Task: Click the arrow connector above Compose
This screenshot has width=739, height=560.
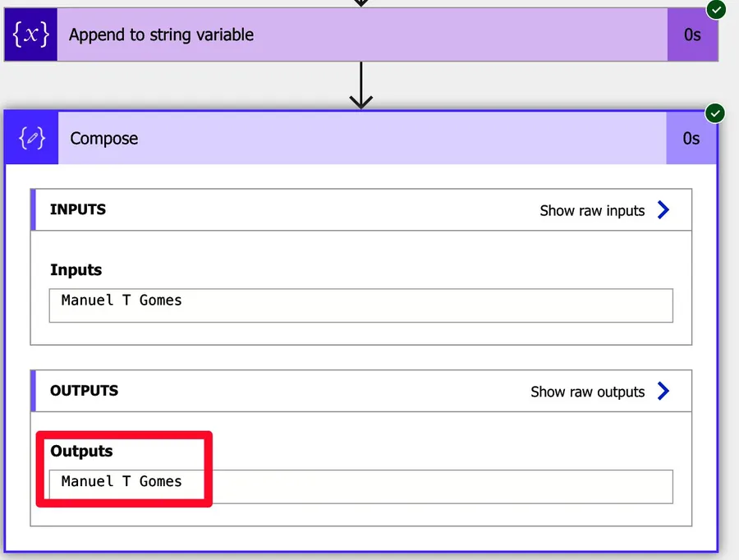Action: coord(361,86)
